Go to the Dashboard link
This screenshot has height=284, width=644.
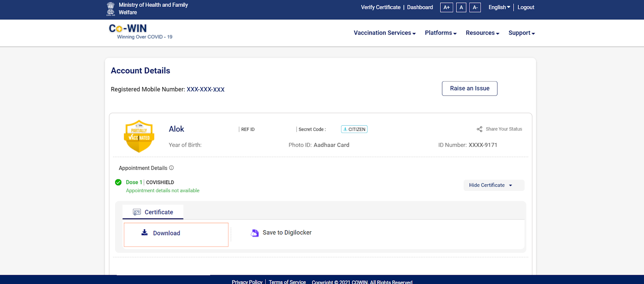pos(420,7)
